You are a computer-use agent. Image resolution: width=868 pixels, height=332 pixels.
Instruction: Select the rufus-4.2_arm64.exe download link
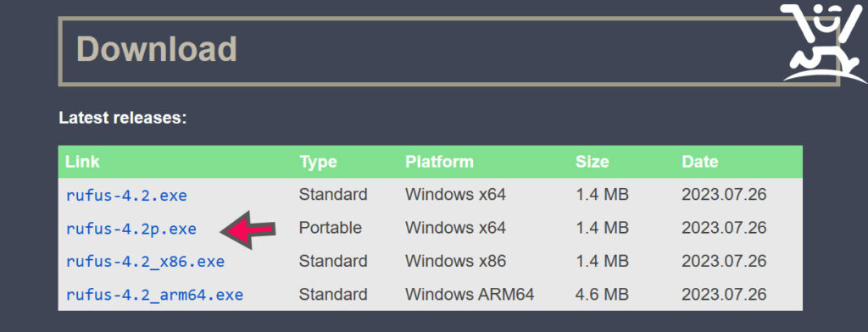click(x=154, y=295)
